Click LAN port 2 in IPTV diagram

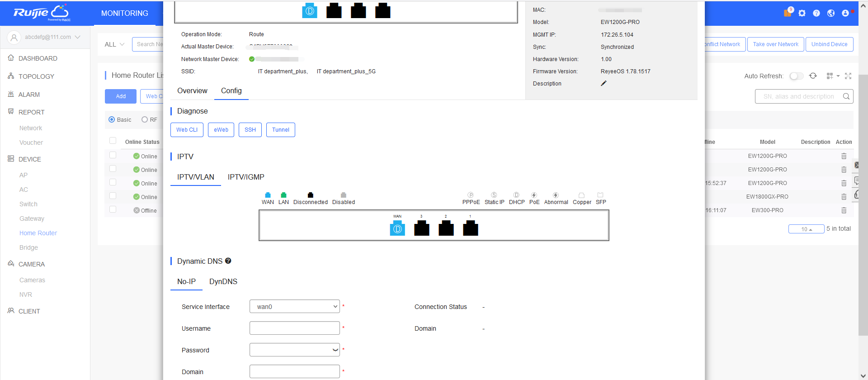[x=446, y=228]
